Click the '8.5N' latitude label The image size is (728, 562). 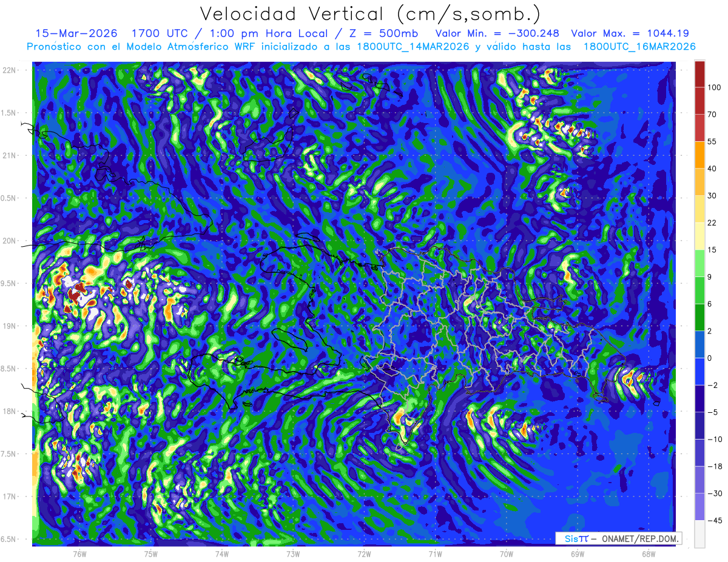point(8,369)
